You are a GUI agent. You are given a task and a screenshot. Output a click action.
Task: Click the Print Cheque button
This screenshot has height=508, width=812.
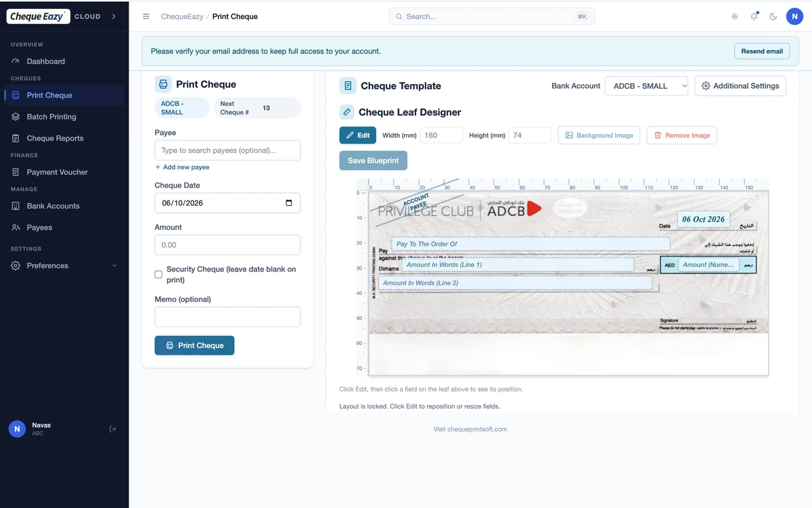coord(194,345)
